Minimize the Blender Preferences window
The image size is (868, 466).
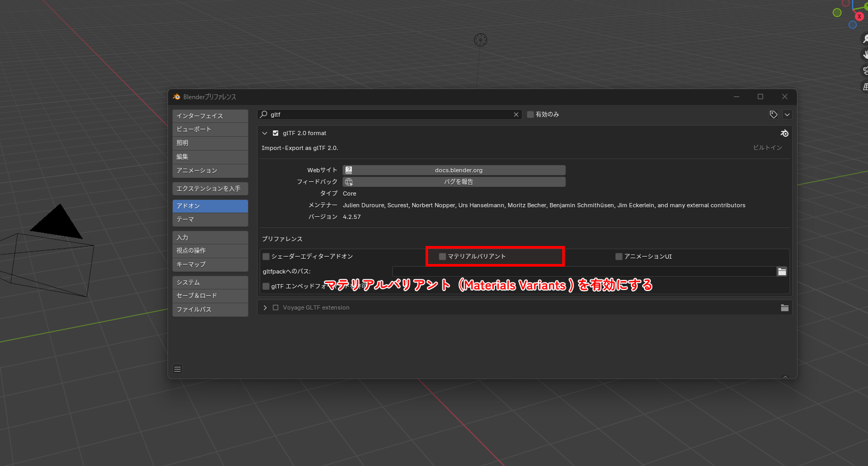(x=737, y=97)
